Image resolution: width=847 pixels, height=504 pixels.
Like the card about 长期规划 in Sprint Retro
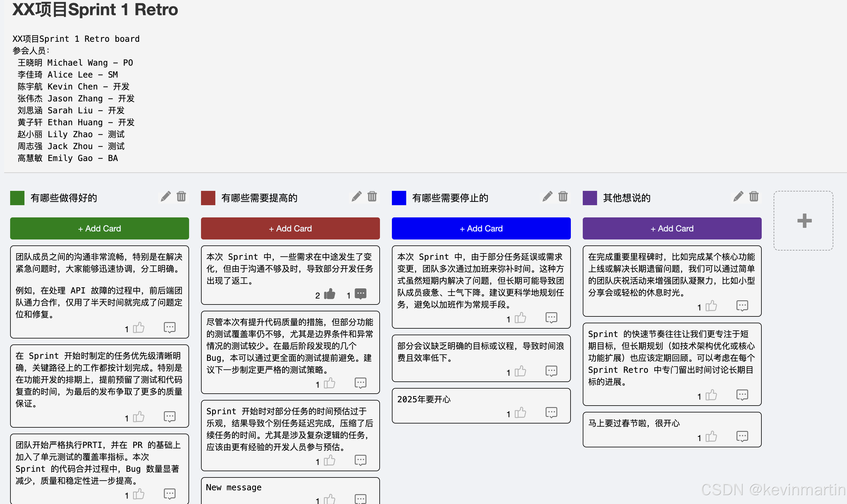711,395
